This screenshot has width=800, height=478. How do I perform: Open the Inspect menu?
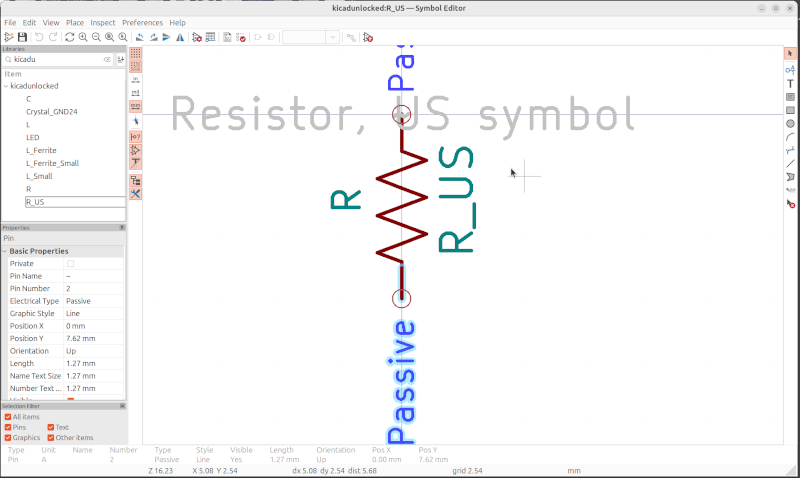point(102,22)
